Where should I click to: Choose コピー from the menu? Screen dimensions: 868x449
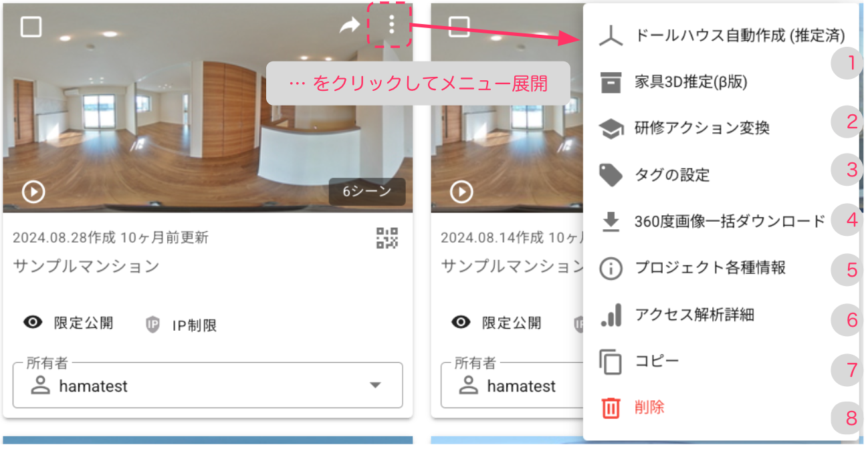tap(721, 361)
